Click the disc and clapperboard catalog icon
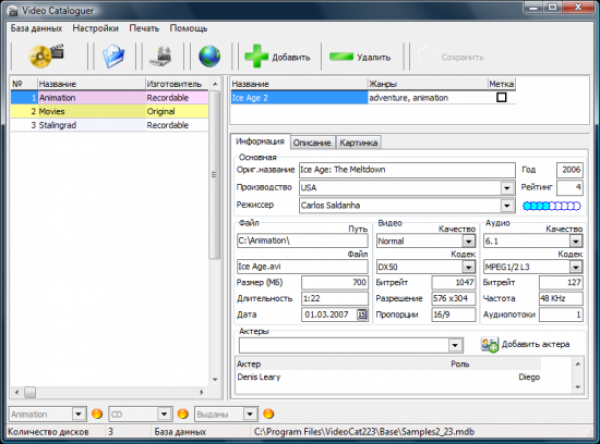 (46, 56)
